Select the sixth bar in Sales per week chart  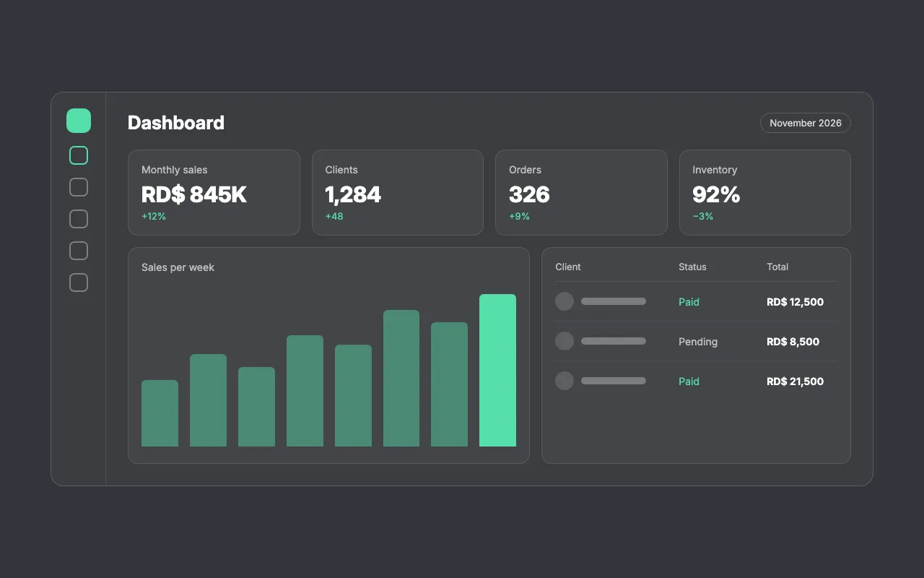tap(401, 378)
